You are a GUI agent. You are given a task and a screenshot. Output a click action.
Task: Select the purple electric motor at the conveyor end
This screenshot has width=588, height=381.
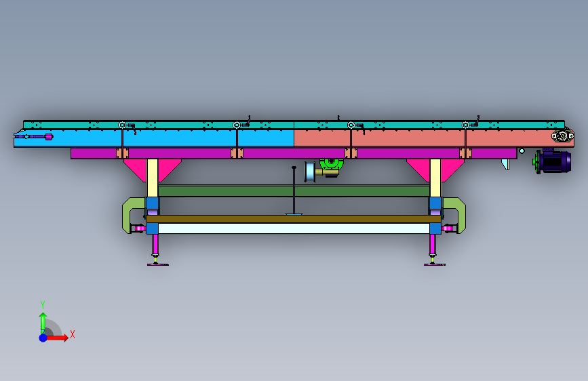point(555,161)
